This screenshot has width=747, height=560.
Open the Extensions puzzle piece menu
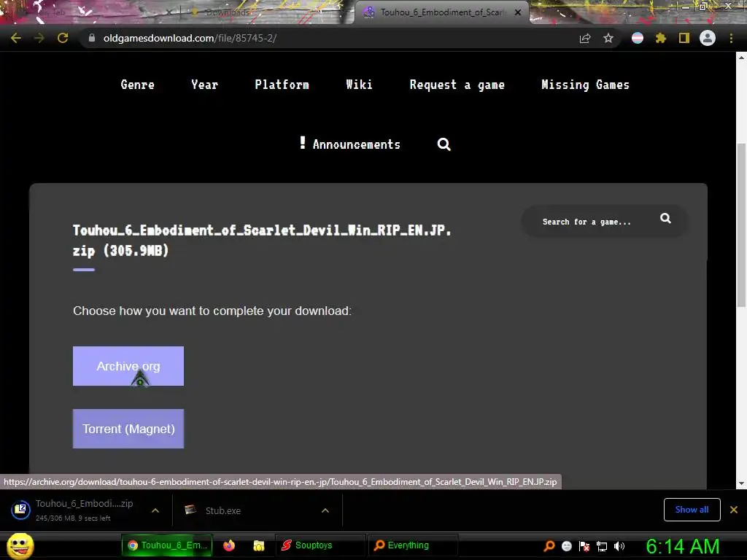pyautogui.click(x=661, y=38)
